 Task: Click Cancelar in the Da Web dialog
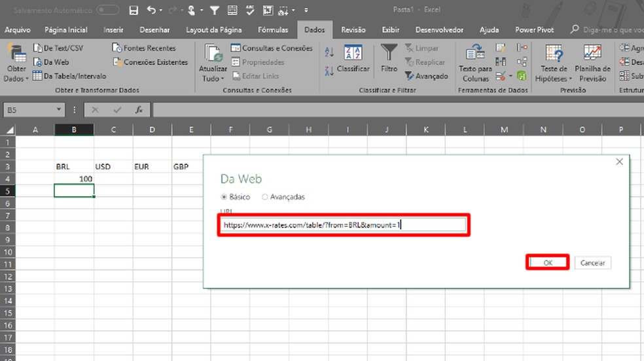593,263
